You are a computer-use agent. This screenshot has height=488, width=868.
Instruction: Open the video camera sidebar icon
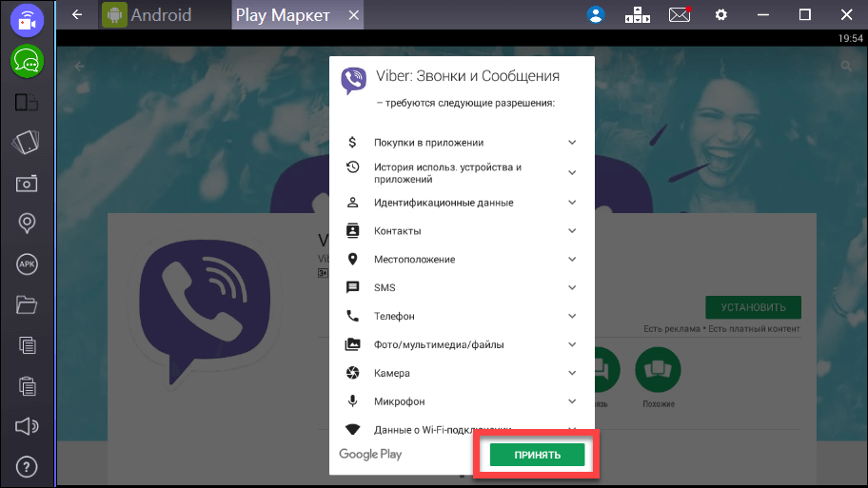(26, 21)
